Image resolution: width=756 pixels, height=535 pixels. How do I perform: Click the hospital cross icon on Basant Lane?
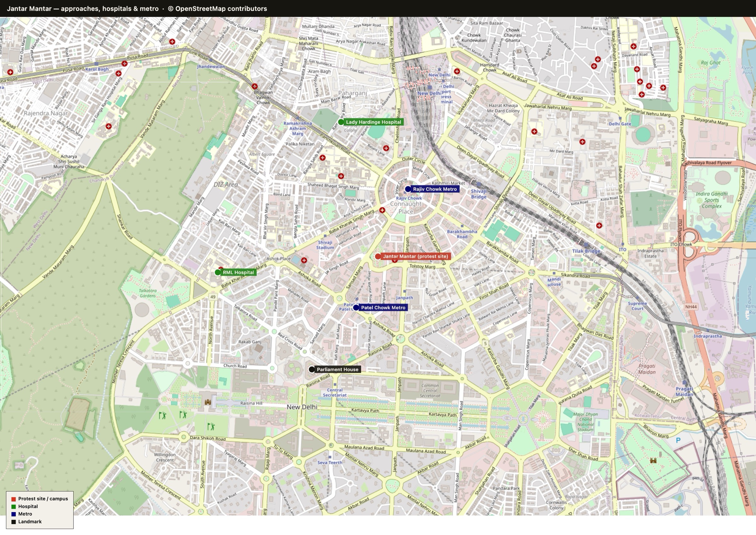pyautogui.click(x=386, y=149)
